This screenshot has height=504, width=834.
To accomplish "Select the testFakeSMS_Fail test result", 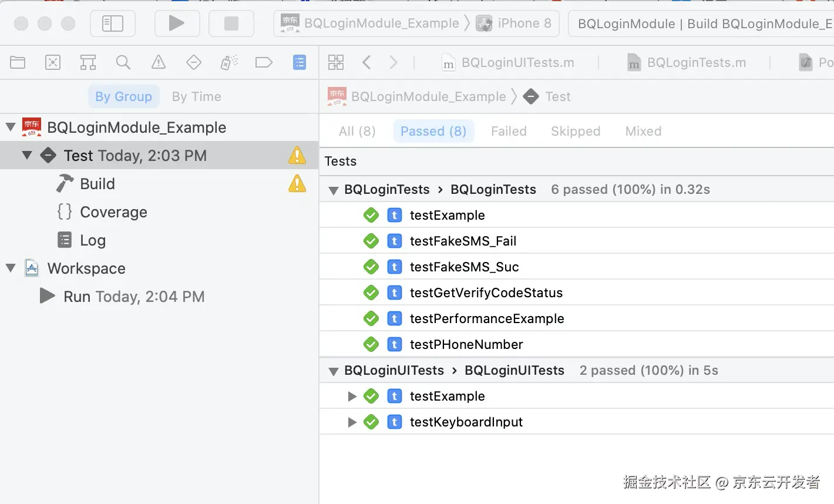I will click(463, 241).
